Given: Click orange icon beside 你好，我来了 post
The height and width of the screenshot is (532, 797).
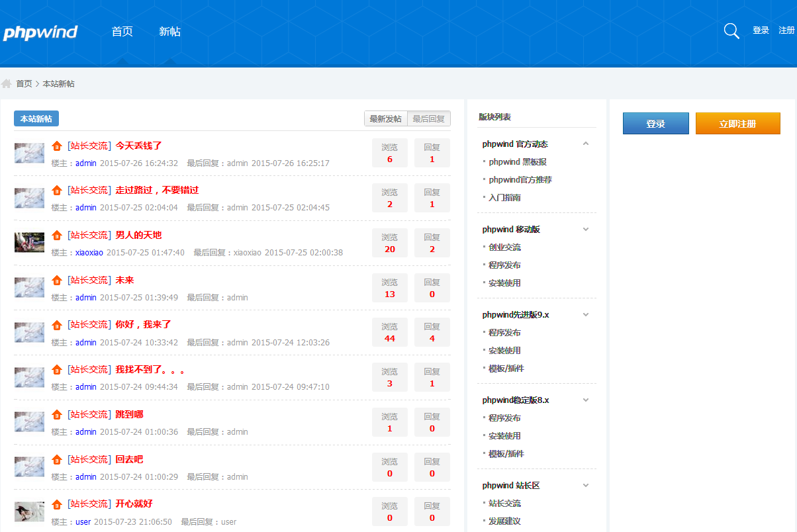Looking at the screenshot, I should point(57,325).
